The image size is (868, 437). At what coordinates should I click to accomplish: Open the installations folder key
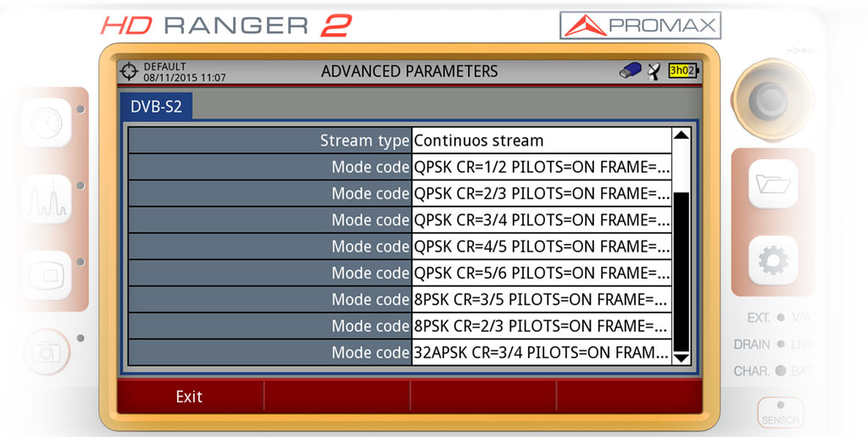(x=772, y=183)
